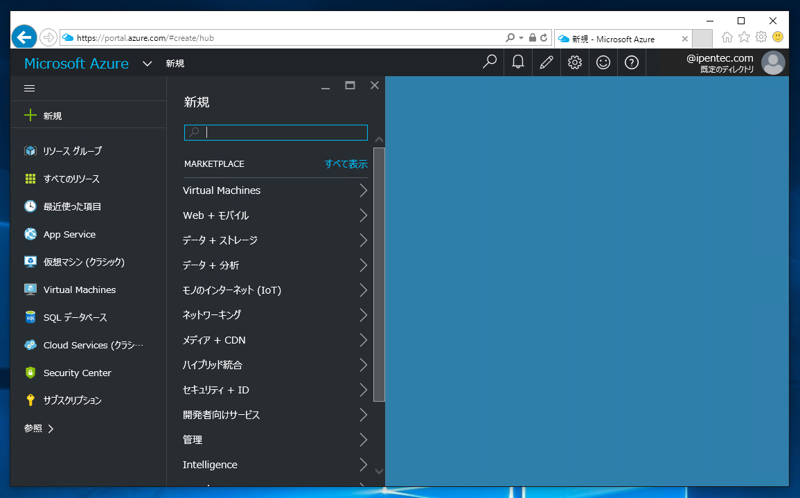Expand the メディア + CDN category

[x=275, y=340]
